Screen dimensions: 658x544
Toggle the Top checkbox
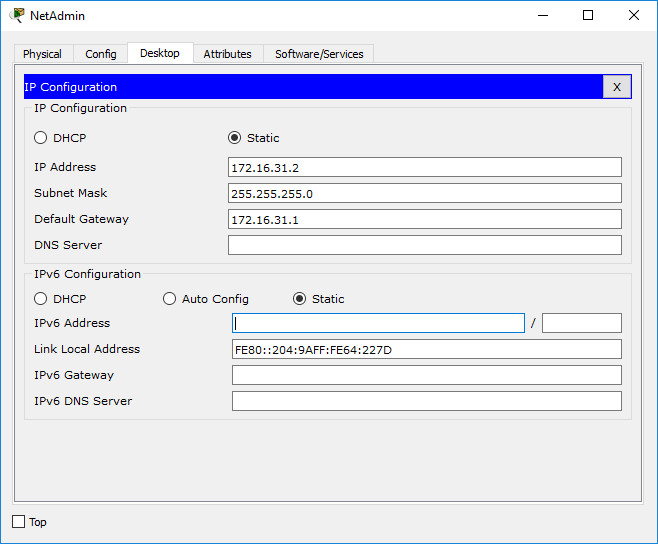coord(18,522)
